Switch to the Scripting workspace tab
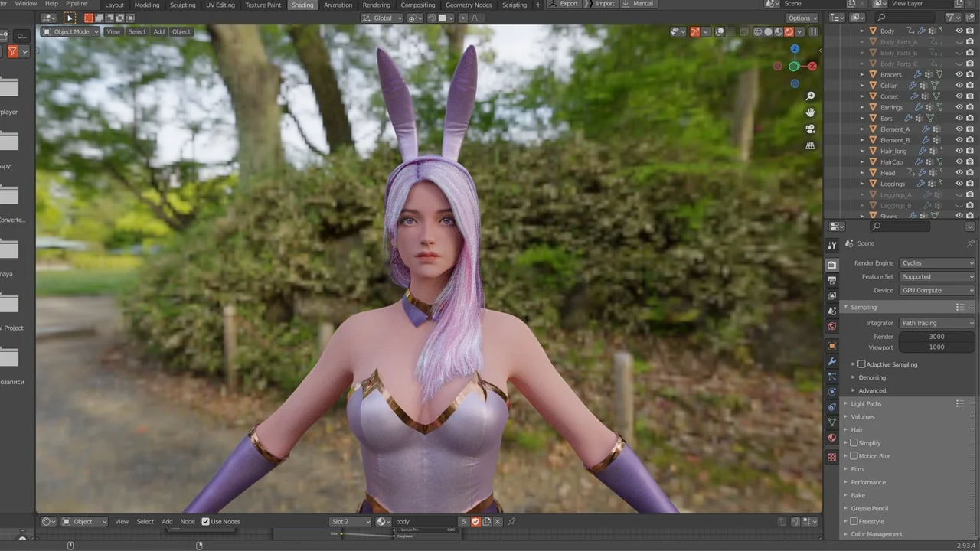Image resolution: width=980 pixels, height=551 pixels. tap(514, 5)
